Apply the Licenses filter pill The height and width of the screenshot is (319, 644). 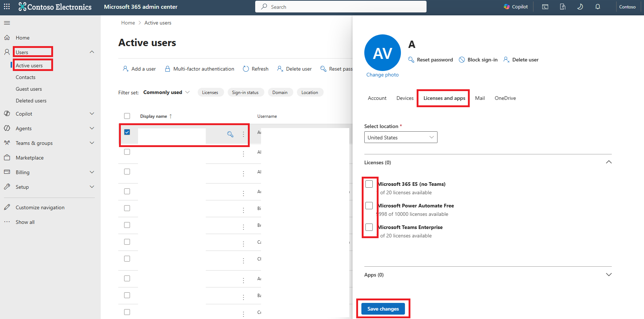tap(210, 93)
